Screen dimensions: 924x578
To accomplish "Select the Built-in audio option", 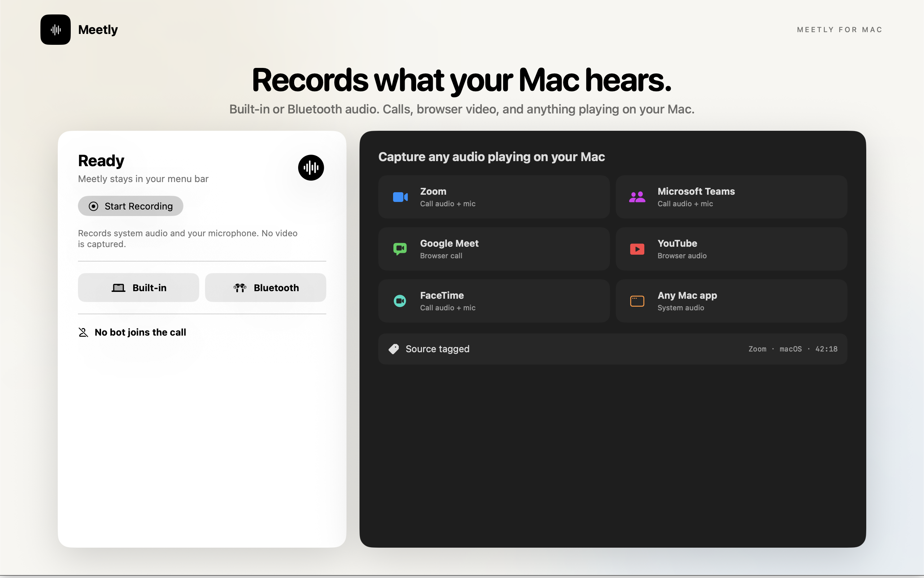I will coord(139,288).
